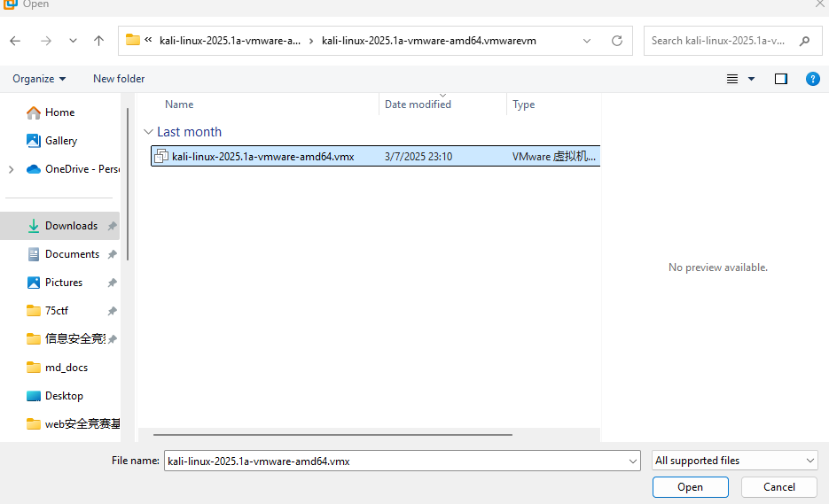Sort by Date modified column header
Viewport: 829px width, 504px height.
coord(418,105)
